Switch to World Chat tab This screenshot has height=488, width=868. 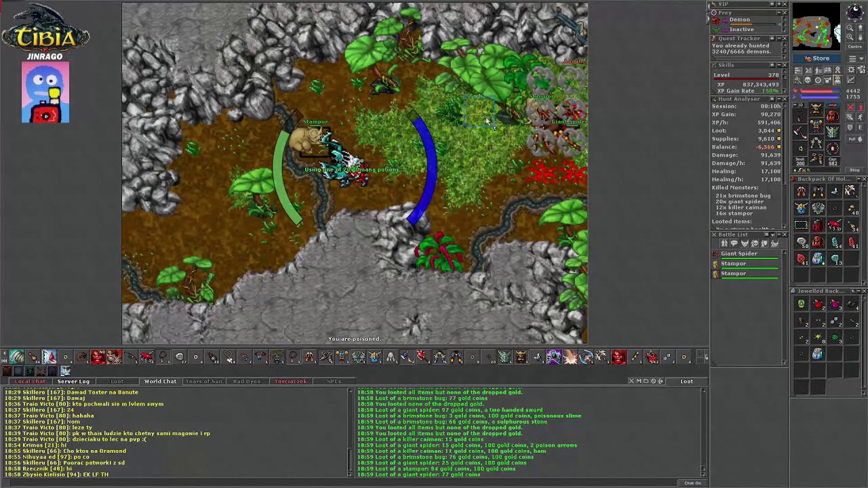pos(160,382)
